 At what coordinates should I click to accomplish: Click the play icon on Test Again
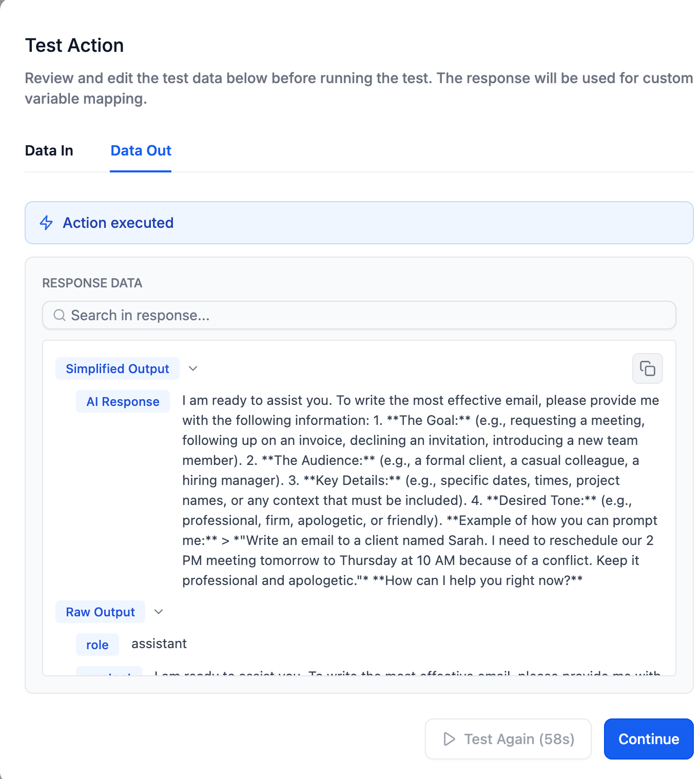tap(449, 739)
